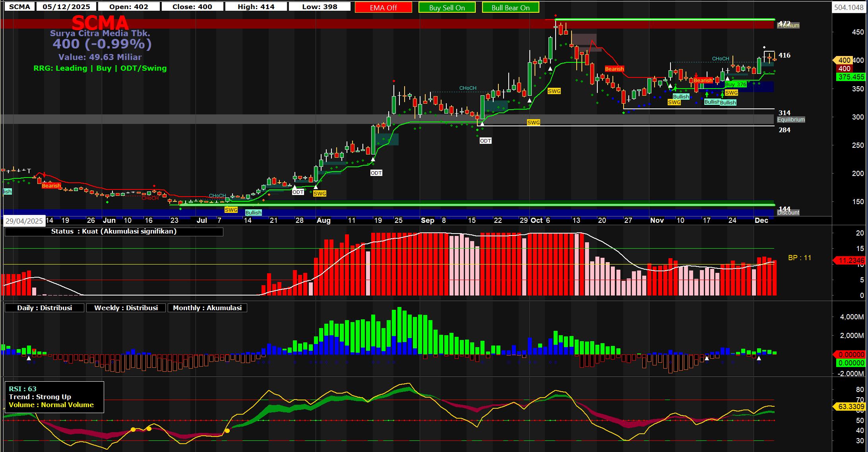Click the green 375.455 price tag
This screenshot has width=868, height=452.
pos(851,77)
